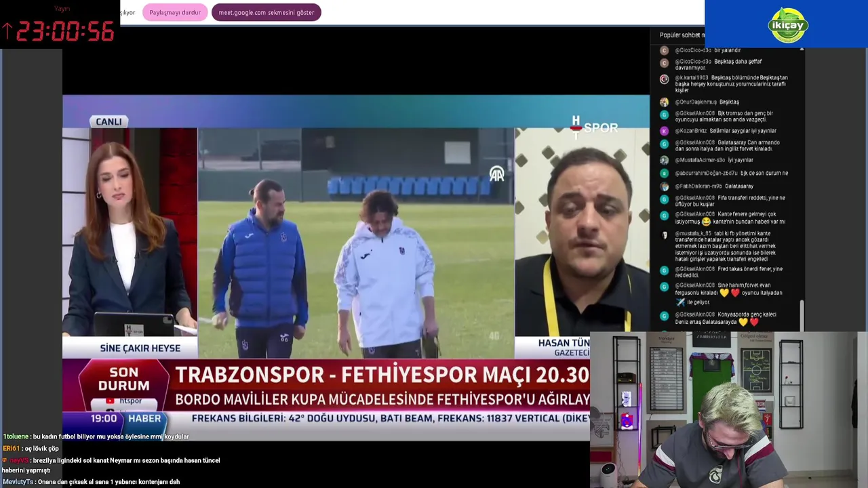Click the AA agency watermark icon
868x488 pixels.
click(x=497, y=174)
